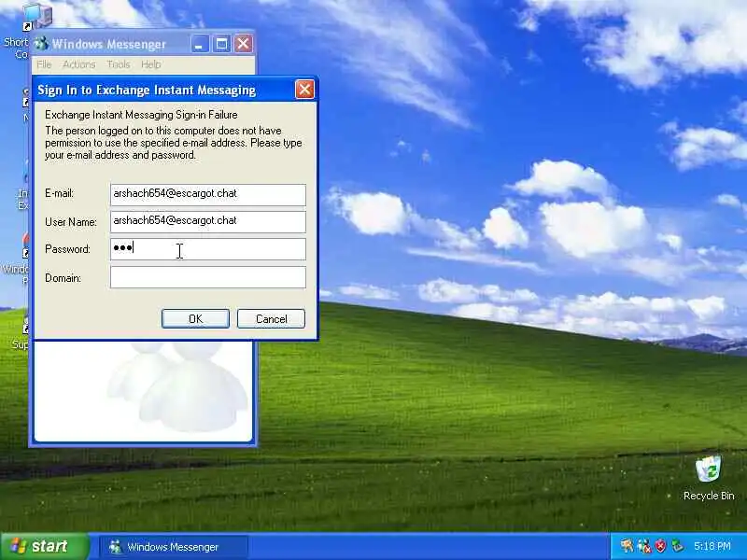The width and height of the screenshot is (747, 560).
Task: Open the Tools menu in Windows Messenger
Action: coord(119,64)
